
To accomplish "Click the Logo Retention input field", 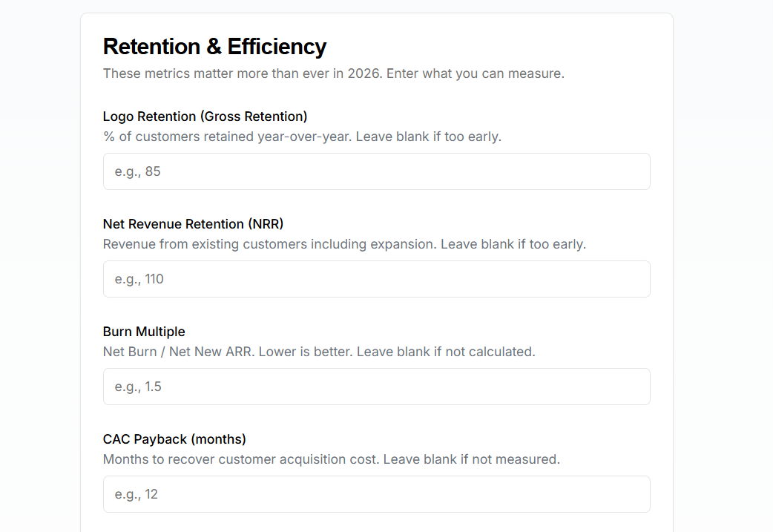I will (x=376, y=171).
